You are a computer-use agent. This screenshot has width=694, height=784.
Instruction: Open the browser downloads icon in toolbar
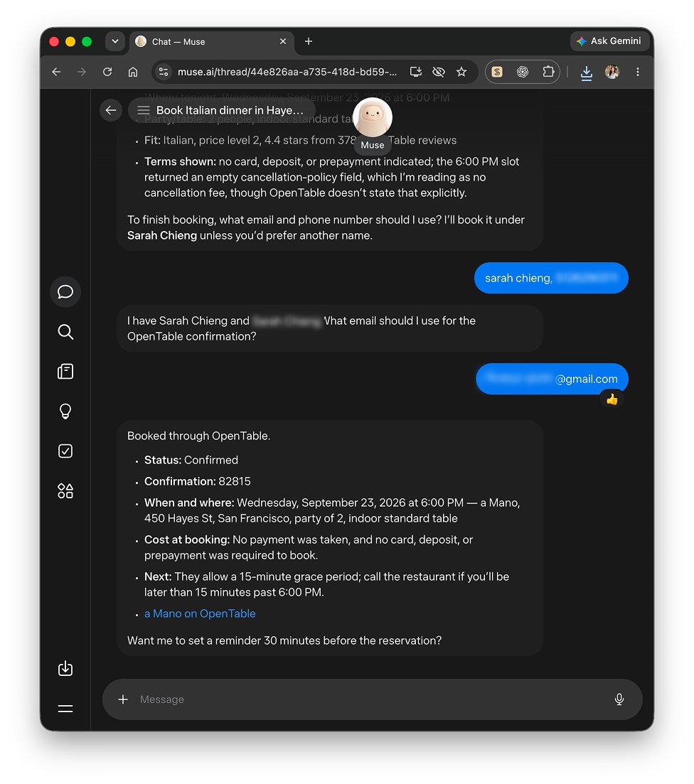[x=587, y=73]
